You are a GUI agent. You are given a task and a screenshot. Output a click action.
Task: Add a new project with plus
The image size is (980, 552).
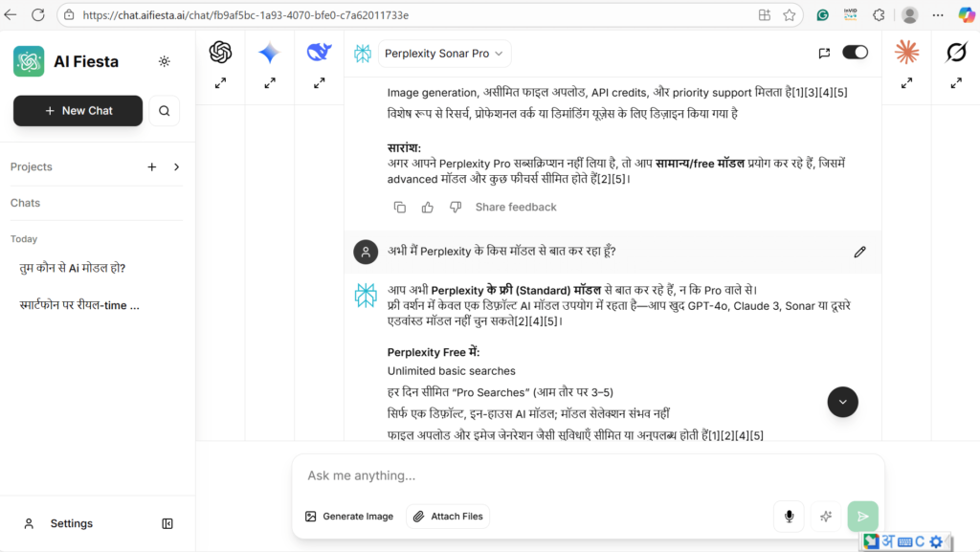click(x=152, y=166)
